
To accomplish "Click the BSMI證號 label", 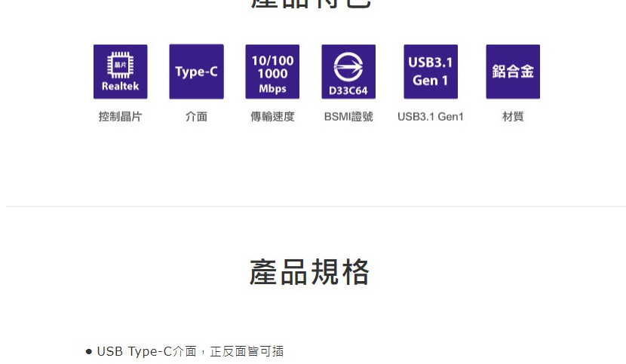I will [348, 117].
